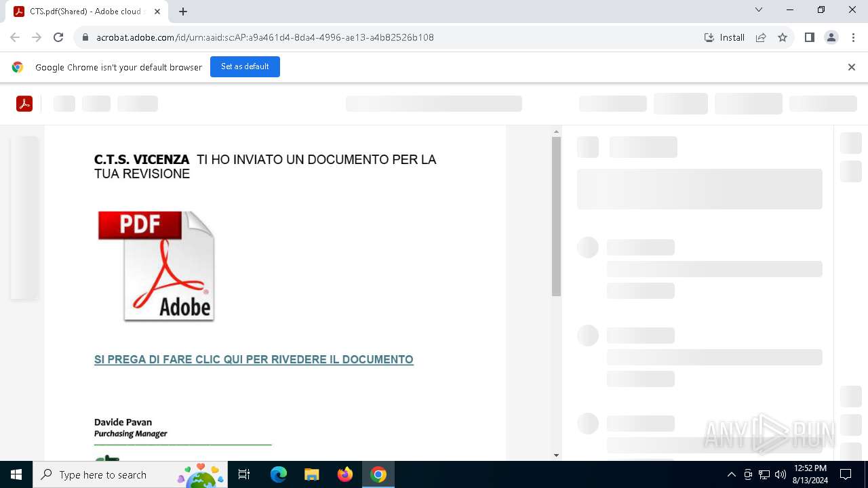This screenshot has width=868, height=488.
Task: Dismiss the default browser notification bar
Action: pyautogui.click(x=852, y=67)
